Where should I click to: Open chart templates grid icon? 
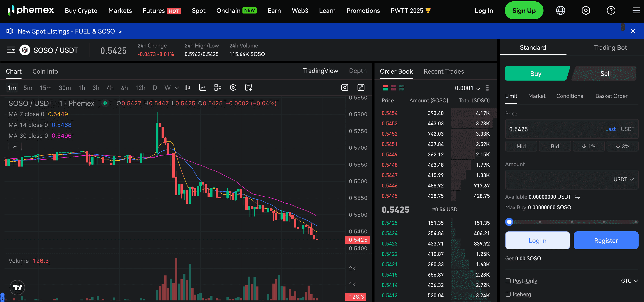click(x=218, y=88)
